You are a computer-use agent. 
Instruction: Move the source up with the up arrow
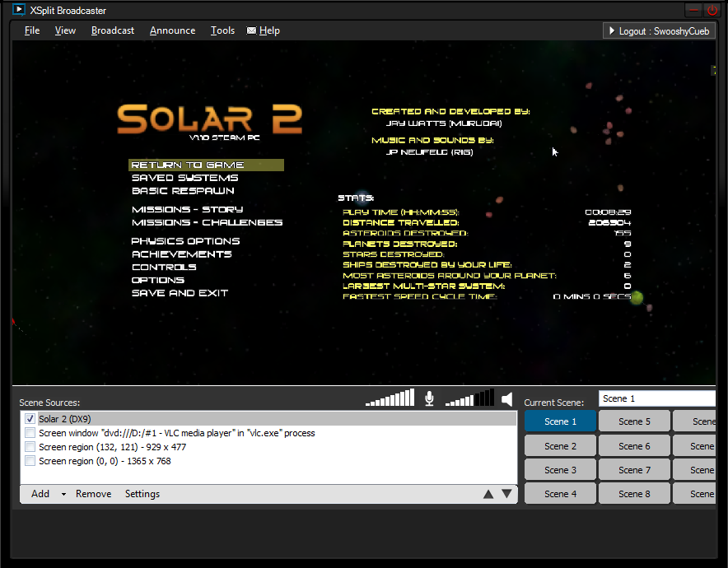pyautogui.click(x=488, y=494)
